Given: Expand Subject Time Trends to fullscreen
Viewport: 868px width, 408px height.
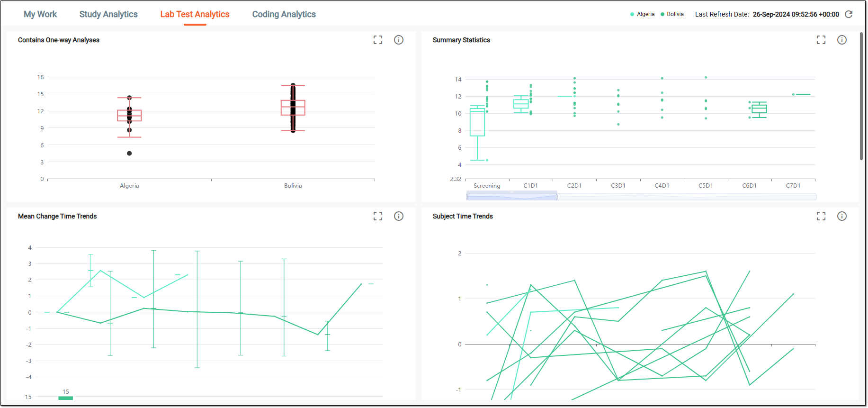Looking at the screenshot, I should (x=821, y=216).
